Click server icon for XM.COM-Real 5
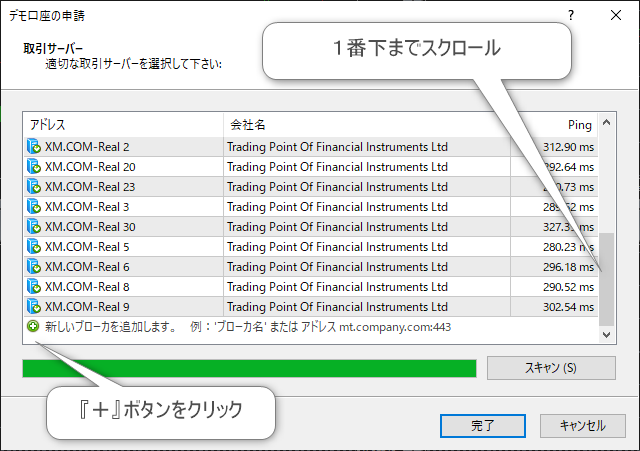This screenshot has width=640, height=451. (34, 247)
